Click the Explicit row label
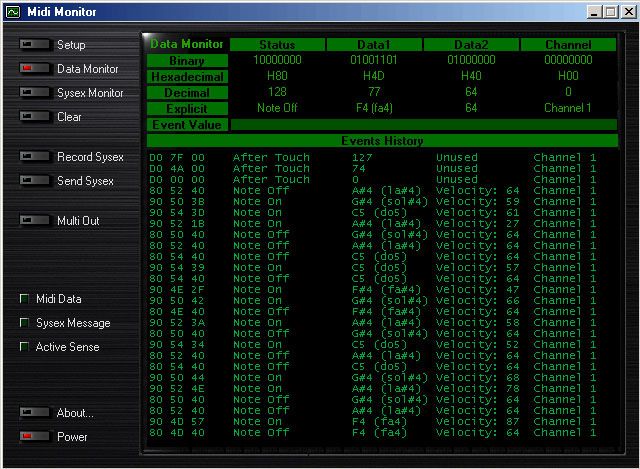This screenshot has height=469, width=640. tap(187, 109)
